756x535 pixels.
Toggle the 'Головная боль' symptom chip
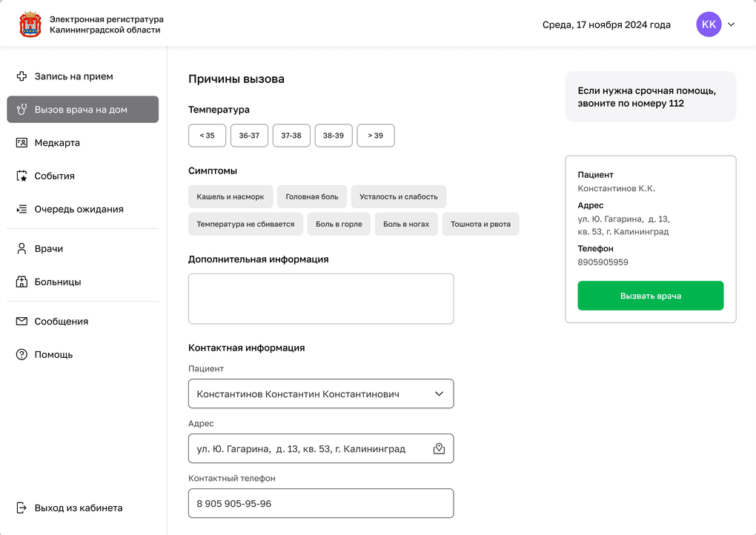pyautogui.click(x=312, y=196)
